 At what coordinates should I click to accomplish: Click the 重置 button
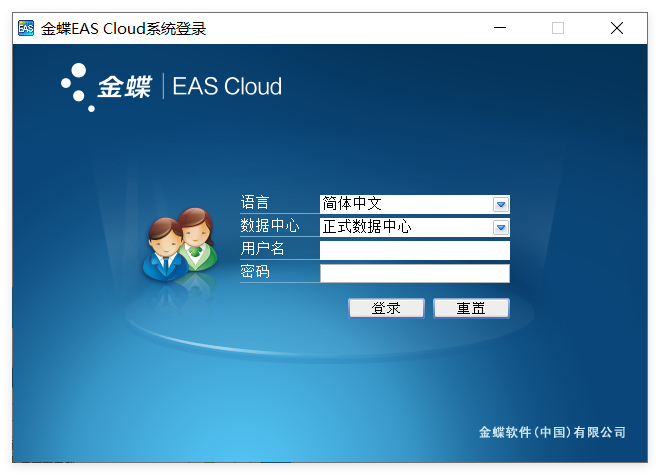coord(471,308)
